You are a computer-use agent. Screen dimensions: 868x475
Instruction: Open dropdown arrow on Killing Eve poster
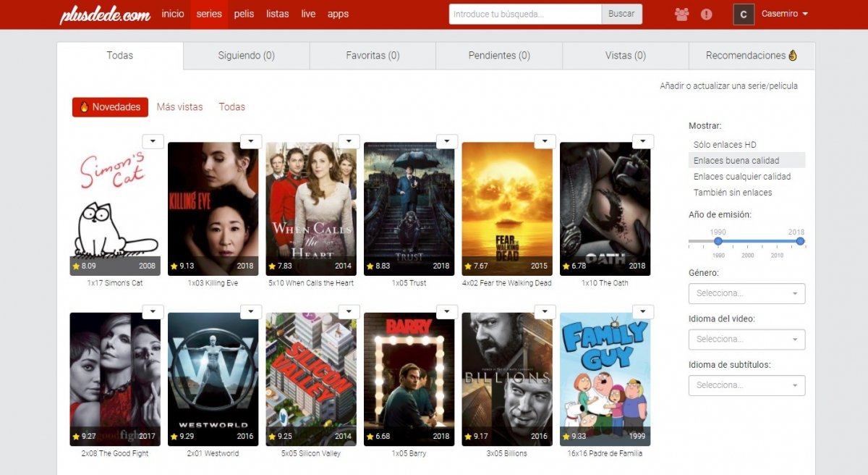pos(250,141)
